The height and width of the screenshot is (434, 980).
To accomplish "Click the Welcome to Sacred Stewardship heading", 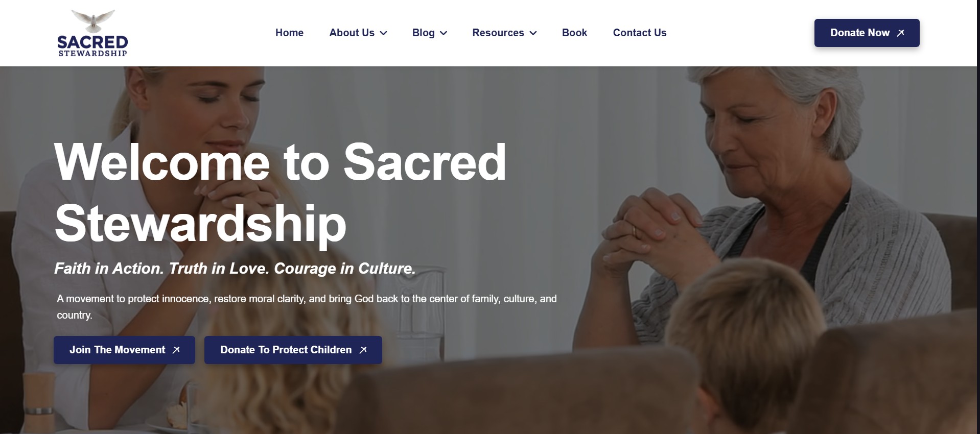I will pos(280,193).
